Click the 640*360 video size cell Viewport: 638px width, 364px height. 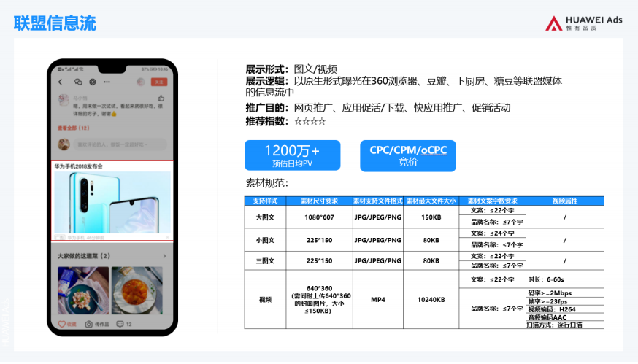(x=320, y=299)
